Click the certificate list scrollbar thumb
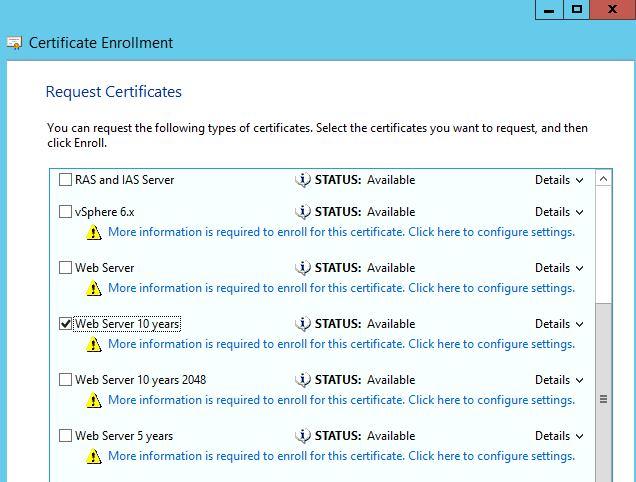 tap(603, 396)
